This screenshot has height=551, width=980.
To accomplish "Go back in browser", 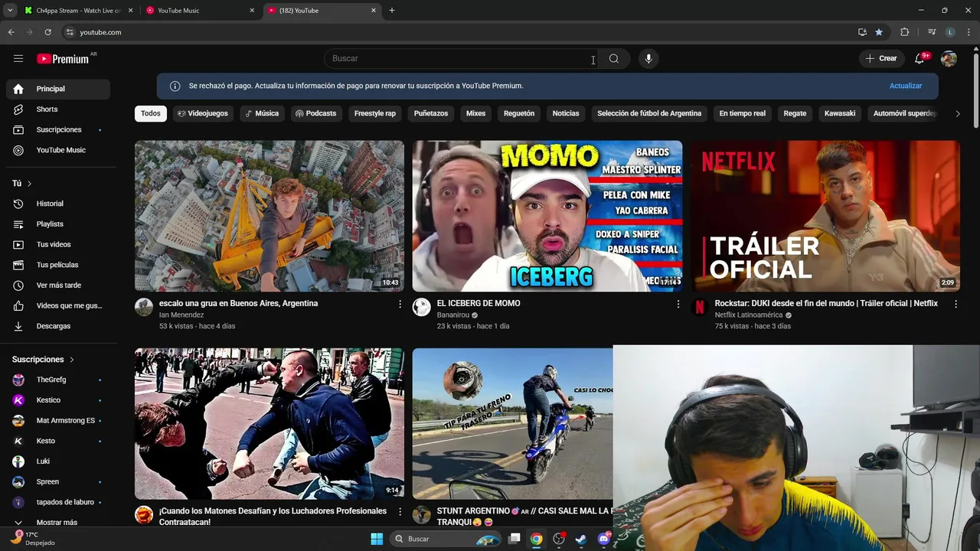I will pyautogui.click(x=11, y=32).
